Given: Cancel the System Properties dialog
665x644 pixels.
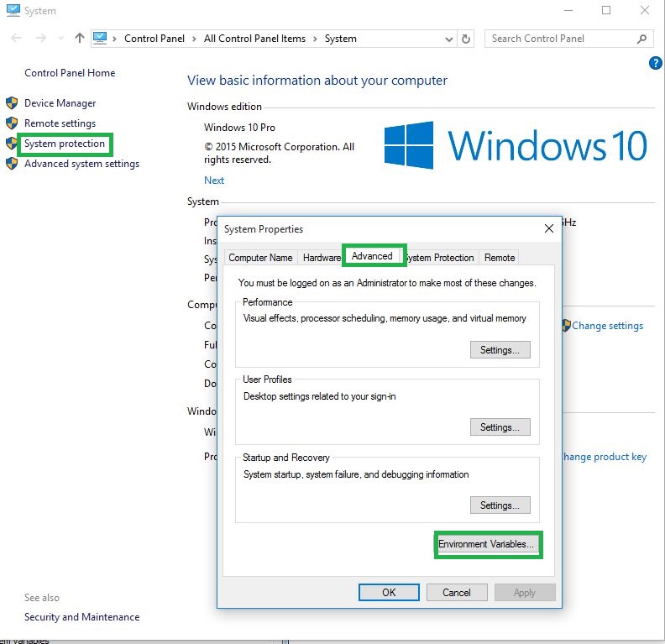Looking at the screenshot, I should click(x=457, y=592).
